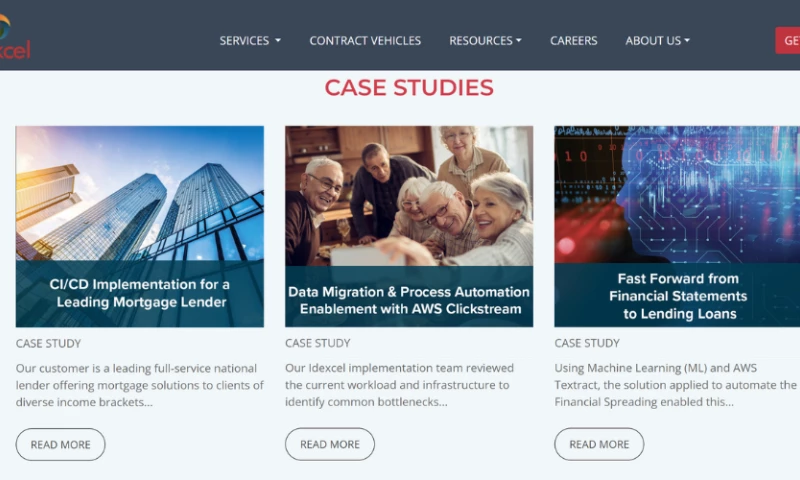Open the seniors group photo thumbnail
Screen dimensions: 800x480
coord(409,196)
